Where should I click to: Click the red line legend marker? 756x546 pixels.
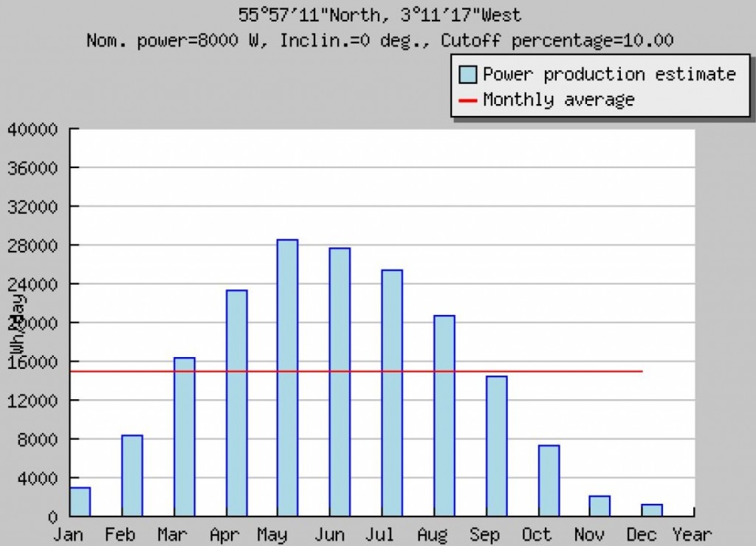click(468, 100)
